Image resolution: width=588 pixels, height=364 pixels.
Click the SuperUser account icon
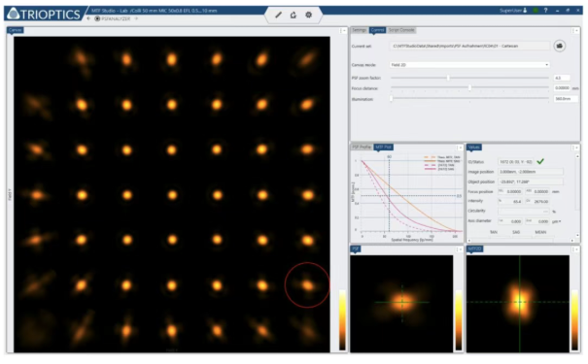[525, 11]
